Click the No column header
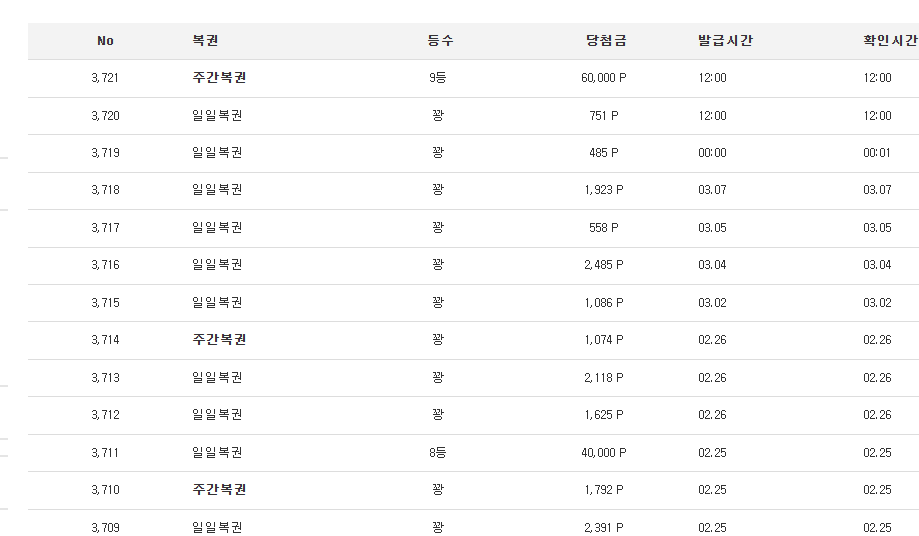This screenshot has height=536, width=919. [x=105, y=41]
